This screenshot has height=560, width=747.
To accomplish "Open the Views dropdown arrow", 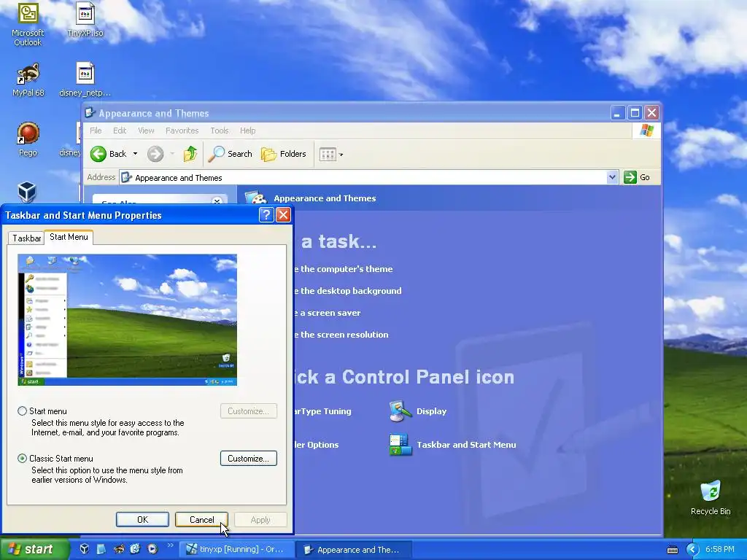I will 341,155.
